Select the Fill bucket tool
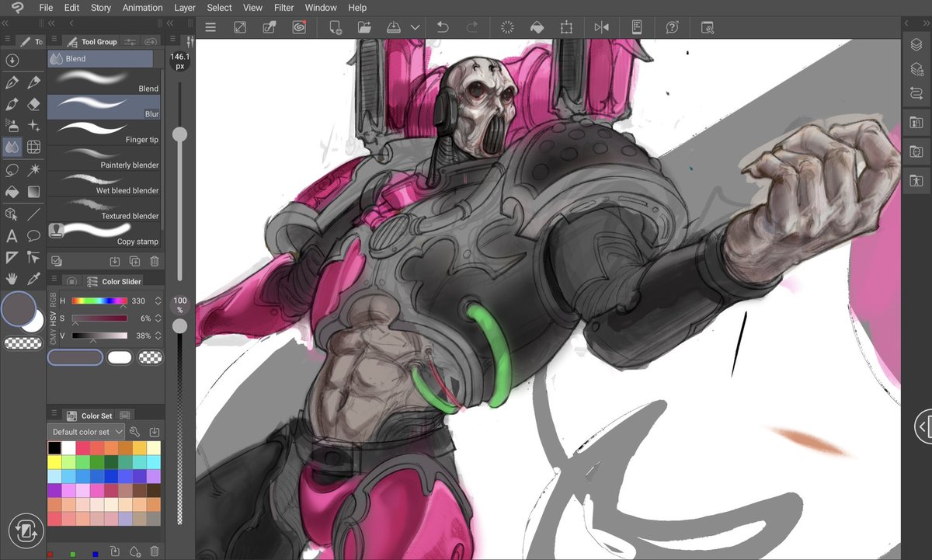 tap(12, 191)
